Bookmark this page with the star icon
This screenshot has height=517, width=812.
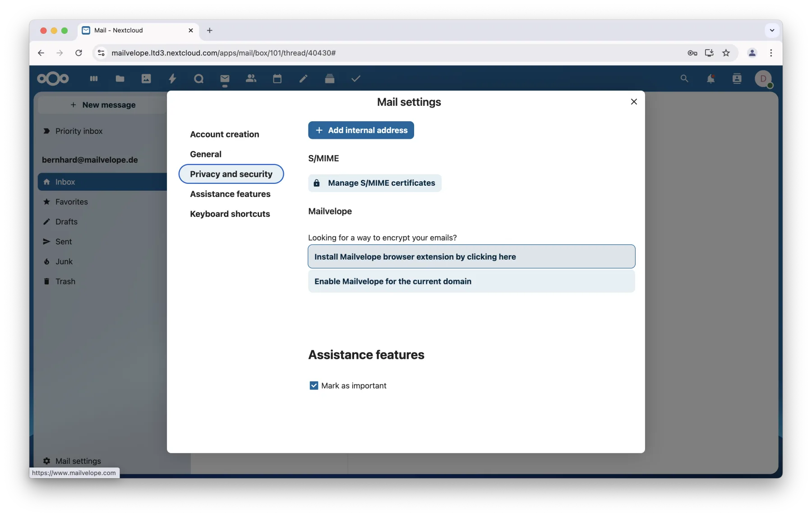tap(726, 53)
